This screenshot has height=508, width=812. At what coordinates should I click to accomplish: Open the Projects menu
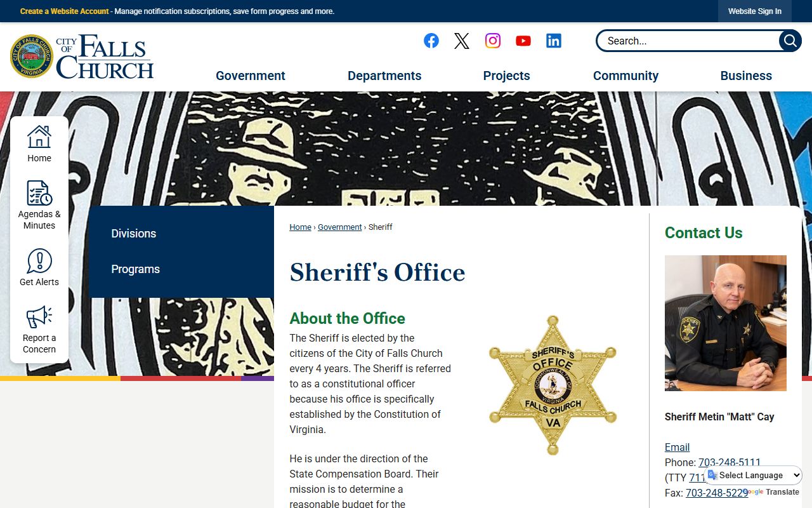(x=506, y=76)
